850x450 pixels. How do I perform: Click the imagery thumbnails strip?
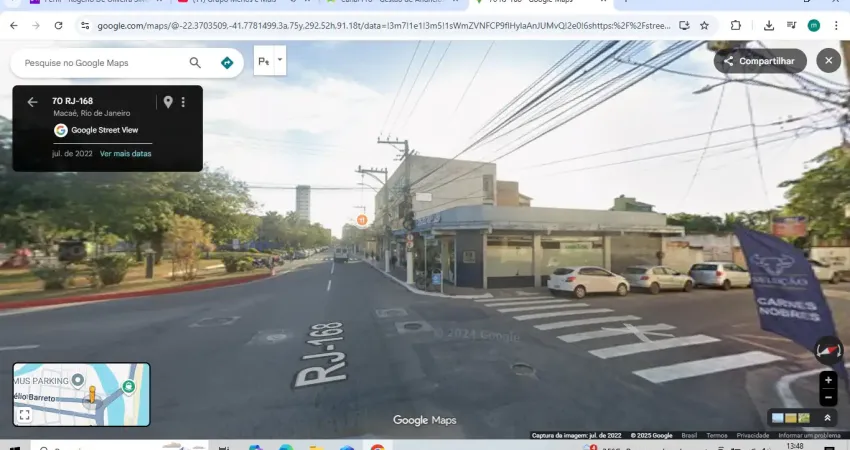coord(791,418)
